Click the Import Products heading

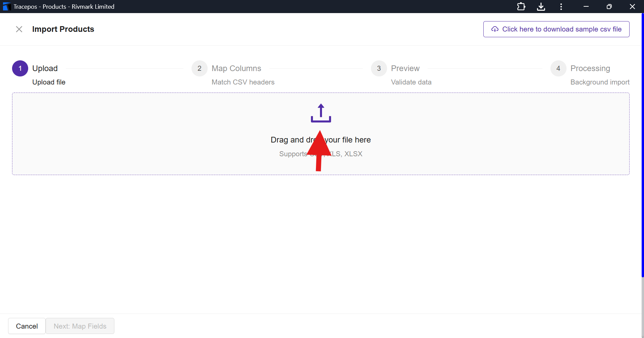[63, 29]
